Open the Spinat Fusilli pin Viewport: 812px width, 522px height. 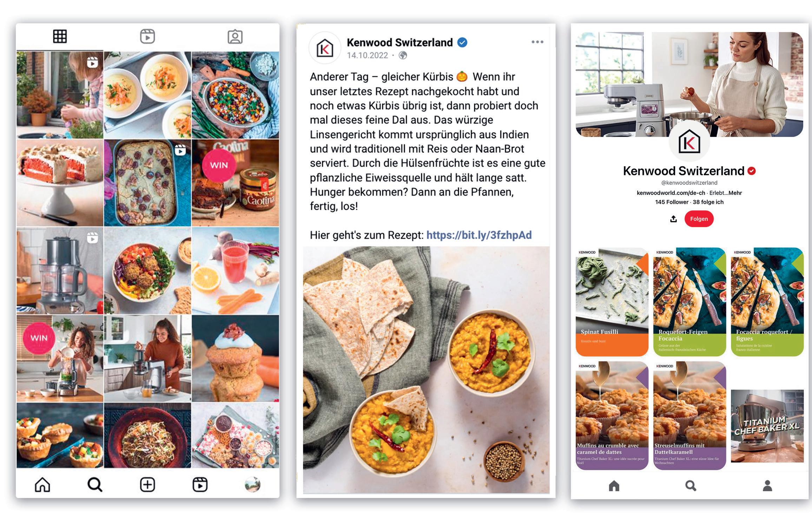(612, 302)
